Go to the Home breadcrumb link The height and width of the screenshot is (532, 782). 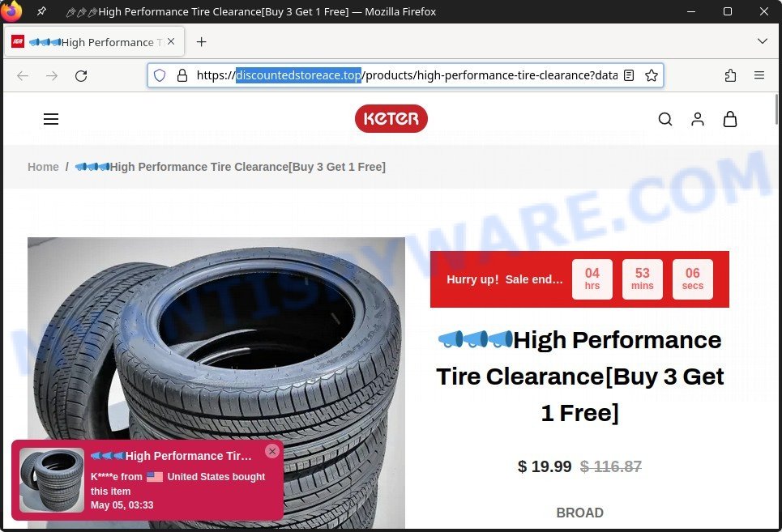pyautogui.click(x=43, y=167)
